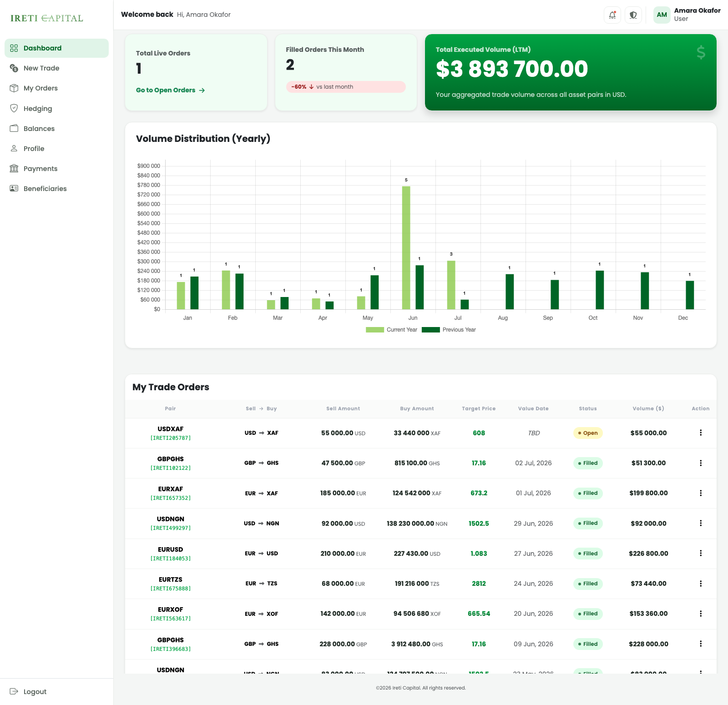Screen dimensions: 728x705
Task: Toggle the Previous Year legend swatch
Action: tap(431, 330)
